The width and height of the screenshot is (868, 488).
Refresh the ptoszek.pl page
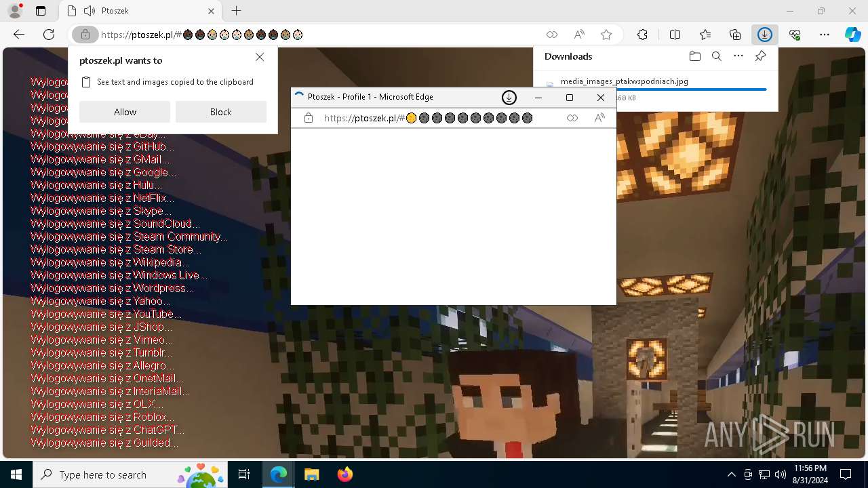pyautogui.click(x=49, y=35)
